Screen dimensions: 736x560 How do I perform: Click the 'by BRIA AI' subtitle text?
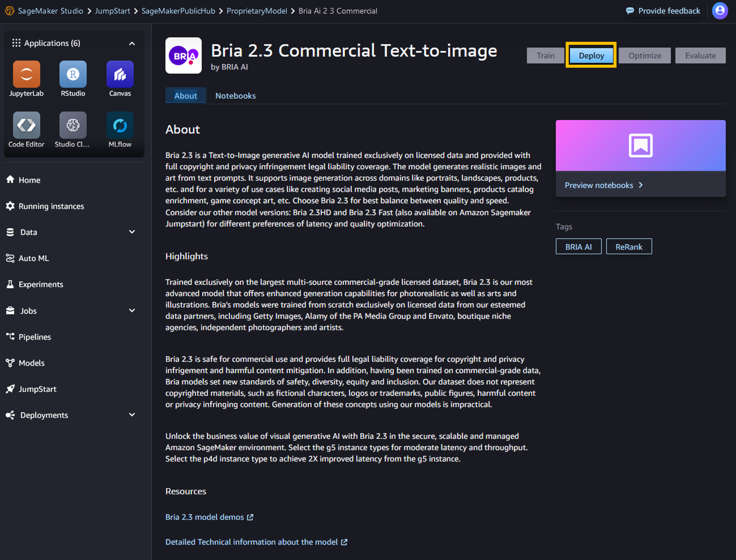coord(230,67)
